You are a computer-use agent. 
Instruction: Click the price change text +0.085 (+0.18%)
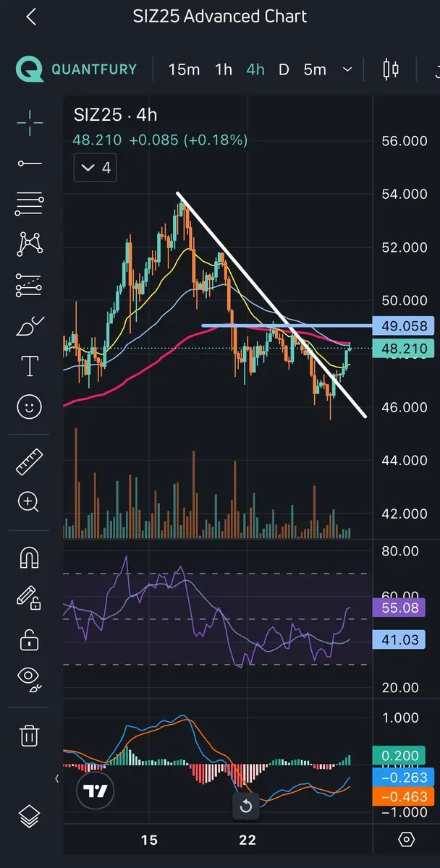188,140
